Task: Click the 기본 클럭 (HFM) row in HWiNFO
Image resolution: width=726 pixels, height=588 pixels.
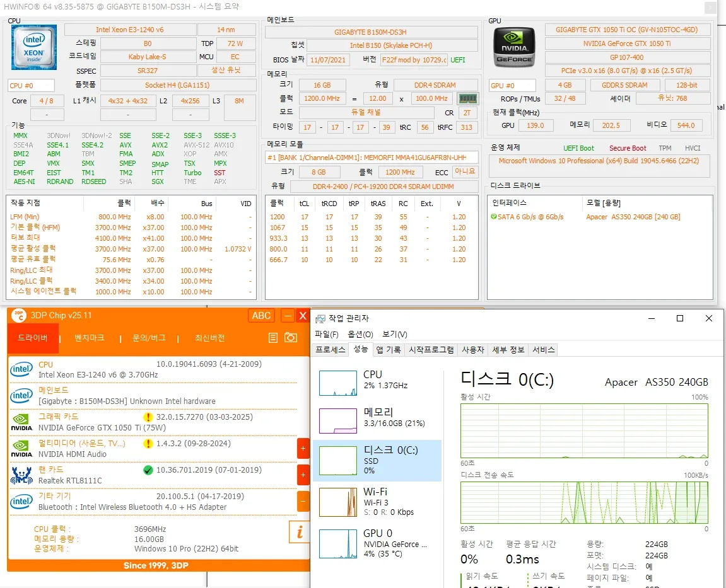Action: pyautogui.click(x=131, y=228)
